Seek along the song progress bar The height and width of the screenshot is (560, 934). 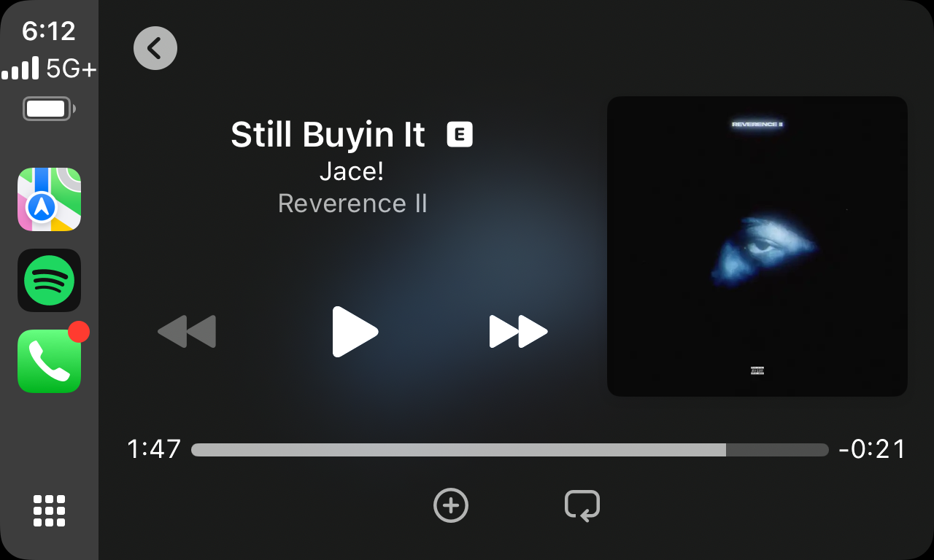click(509, 450)
